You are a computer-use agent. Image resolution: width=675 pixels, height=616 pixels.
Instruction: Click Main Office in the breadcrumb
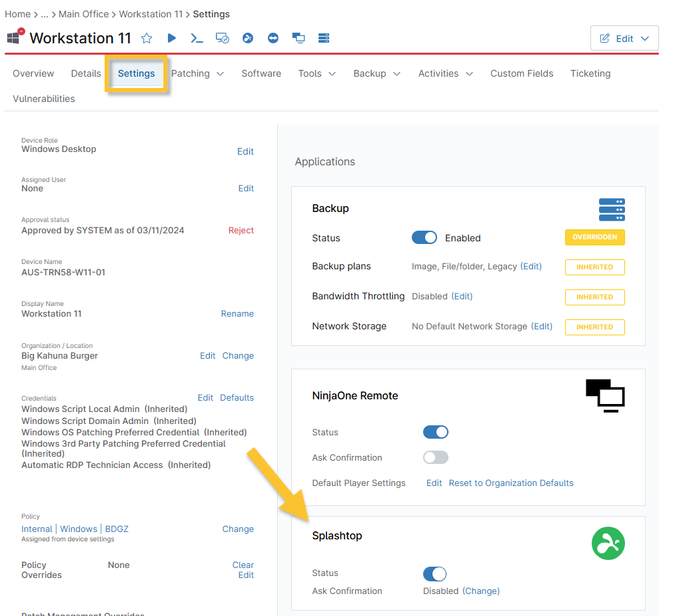[83, 14]
